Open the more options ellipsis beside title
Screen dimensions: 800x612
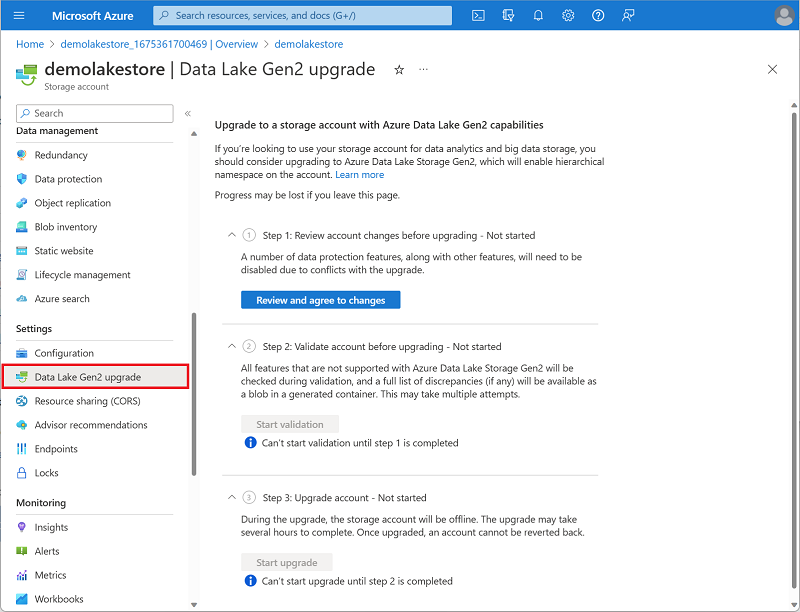423,69
